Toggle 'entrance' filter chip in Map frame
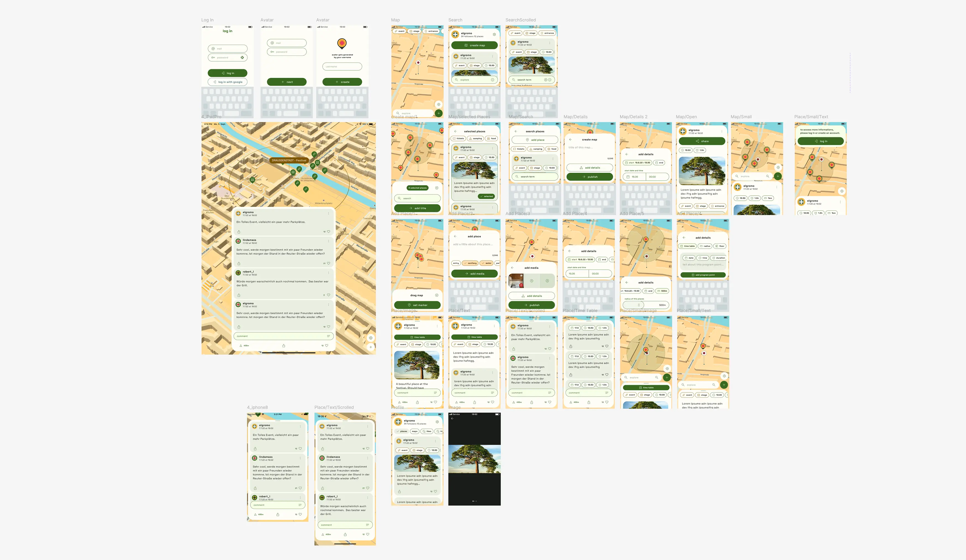Viewport: 966px width, 560px height. 431,31
